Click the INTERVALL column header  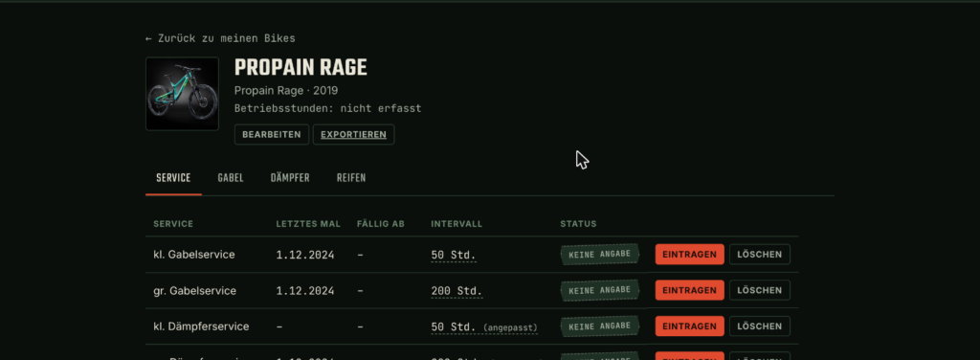(x=457, y=224)
